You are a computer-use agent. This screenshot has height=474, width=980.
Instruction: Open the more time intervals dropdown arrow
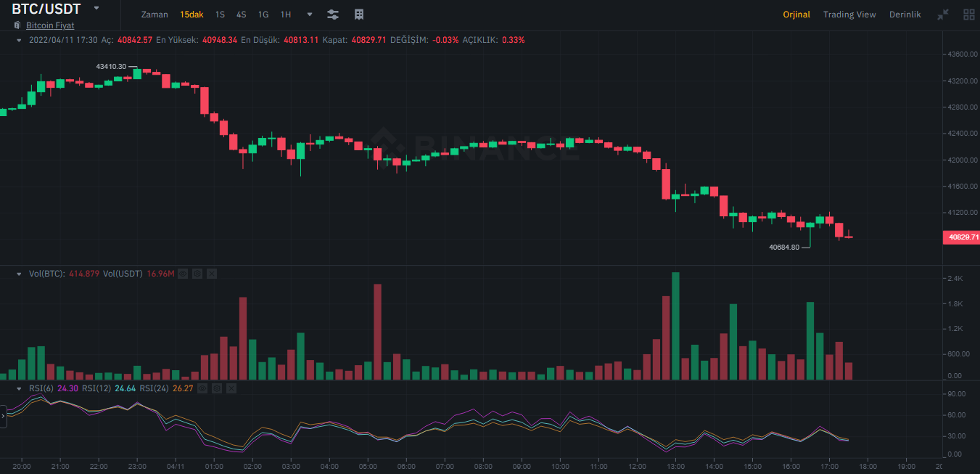tap(310, 15)
